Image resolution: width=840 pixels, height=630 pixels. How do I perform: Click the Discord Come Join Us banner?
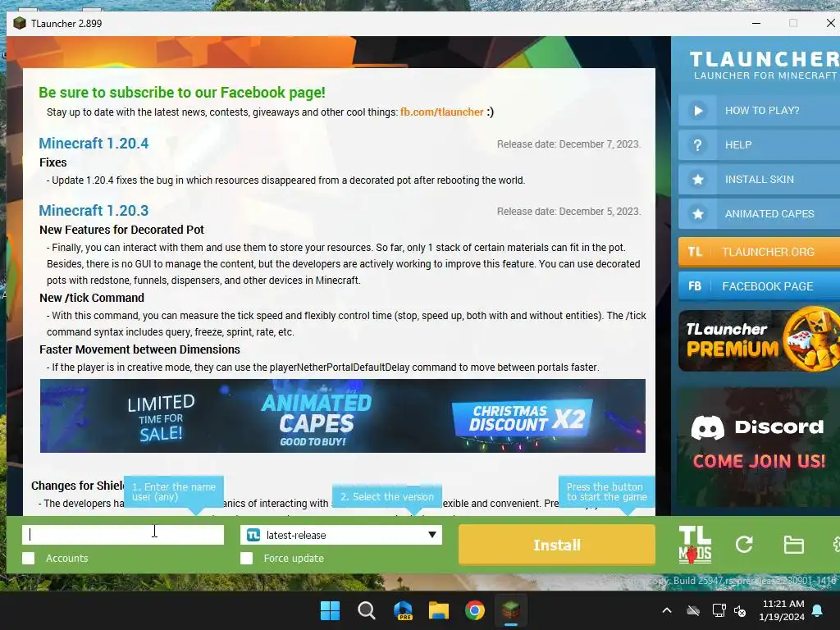coord(759,447)
